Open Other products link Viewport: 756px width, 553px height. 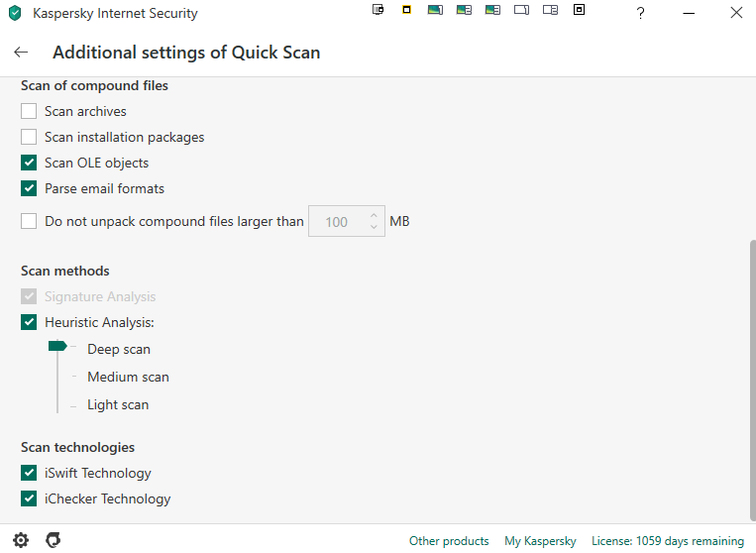pyautogui.click(x=449, y=541)
